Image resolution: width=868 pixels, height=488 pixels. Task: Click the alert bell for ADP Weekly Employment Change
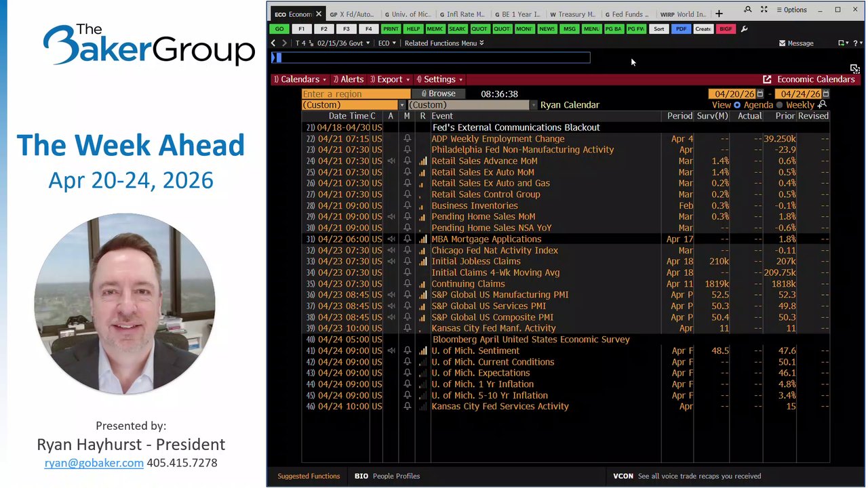coord(407,139)
